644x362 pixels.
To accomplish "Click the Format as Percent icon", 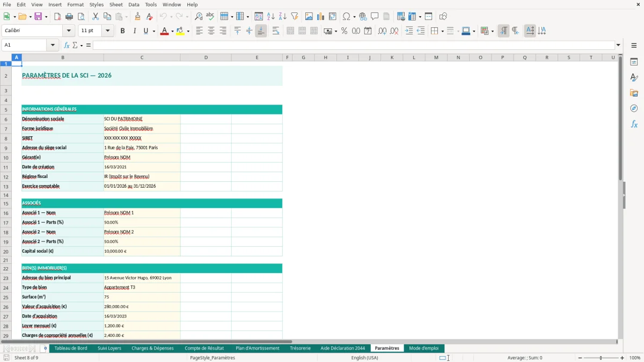I will (345, 31).
